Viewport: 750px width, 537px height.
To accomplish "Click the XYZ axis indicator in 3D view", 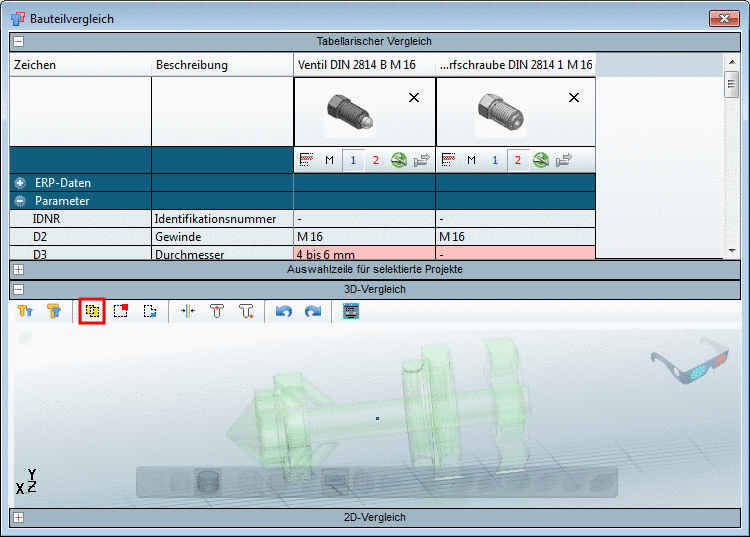I will click(x=26, y=481).
